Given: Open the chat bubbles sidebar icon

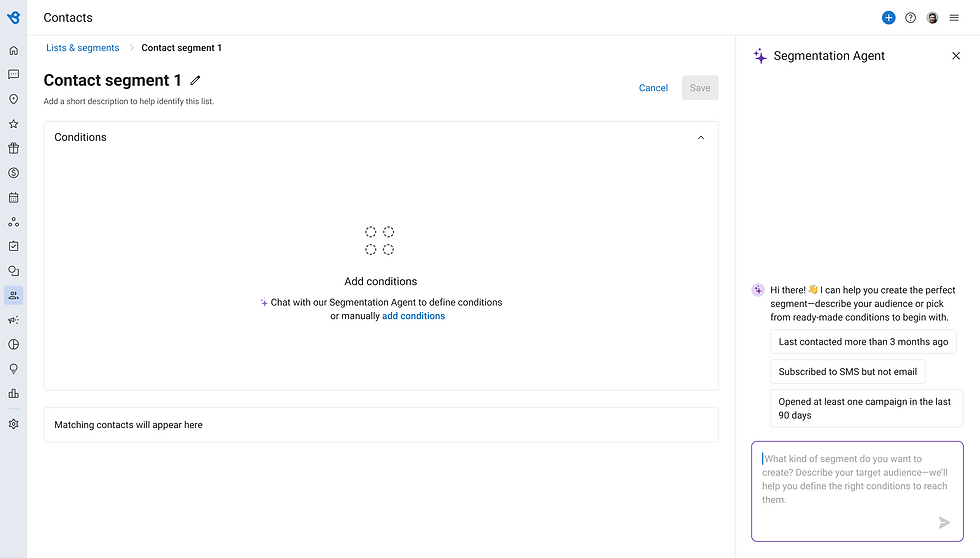Looking at the screenshot, I should point(13,271).
